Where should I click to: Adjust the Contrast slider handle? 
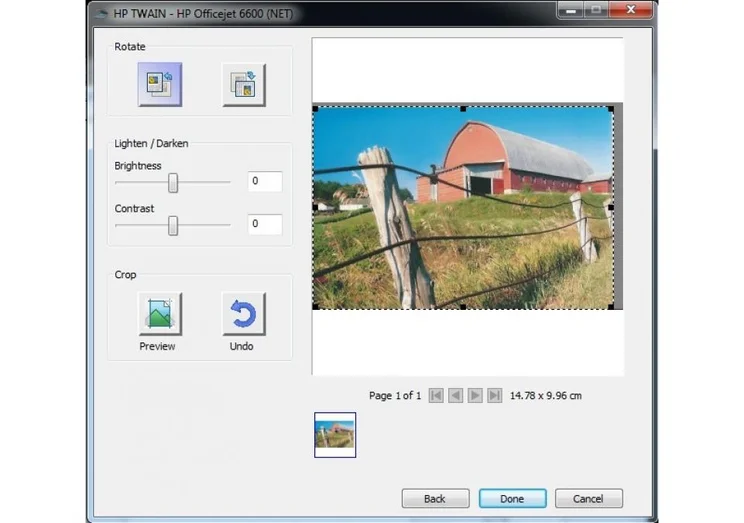click(173, 225)
